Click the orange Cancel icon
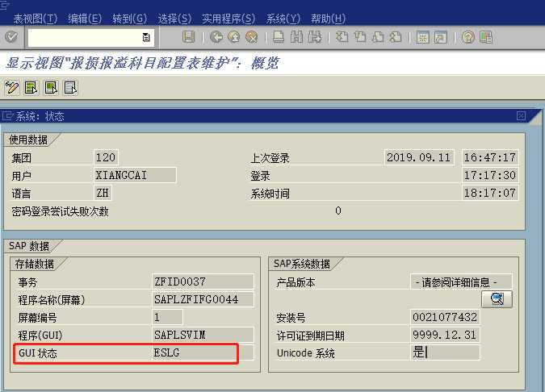545x392 pixels. click(x=251, y=37)
